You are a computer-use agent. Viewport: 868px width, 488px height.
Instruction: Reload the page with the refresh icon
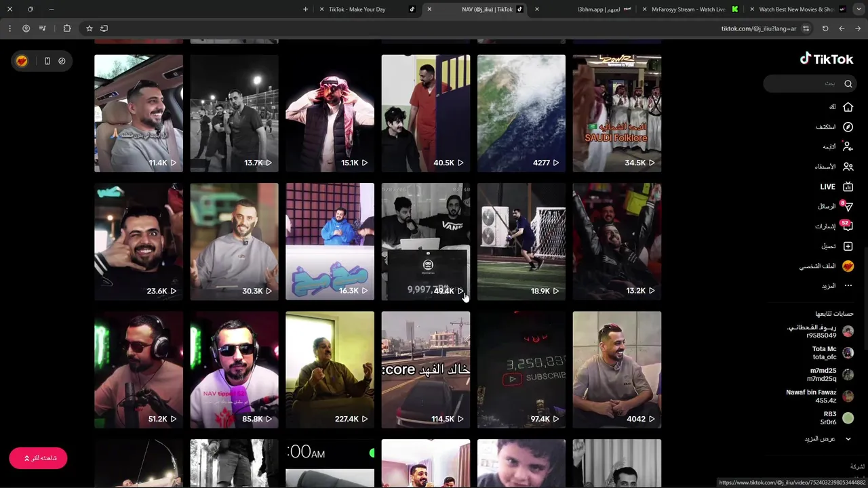pos(825,28)
